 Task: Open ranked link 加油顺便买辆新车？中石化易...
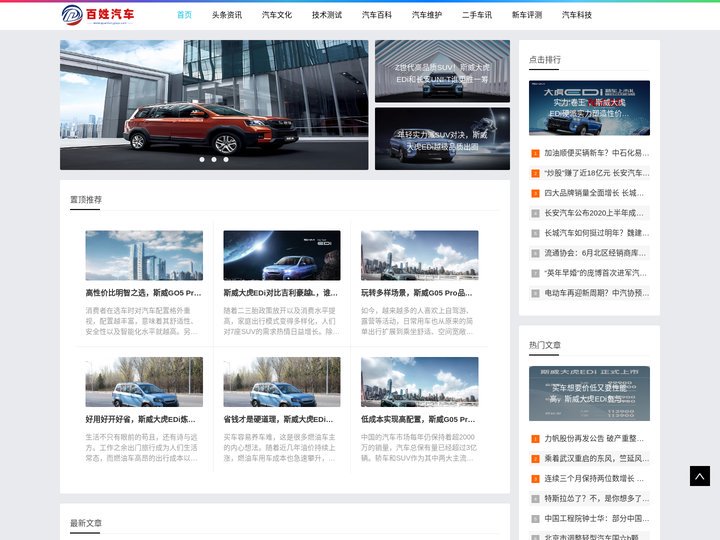tap(596, 153)
